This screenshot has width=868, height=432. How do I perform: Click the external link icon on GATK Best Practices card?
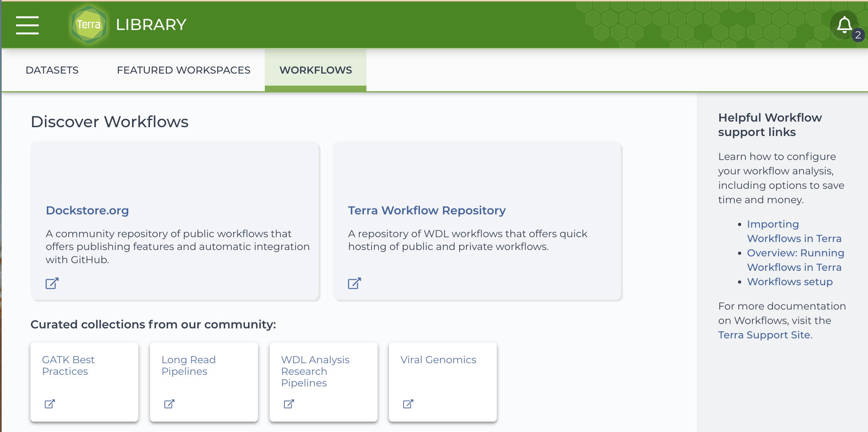(x=50, y=404)
